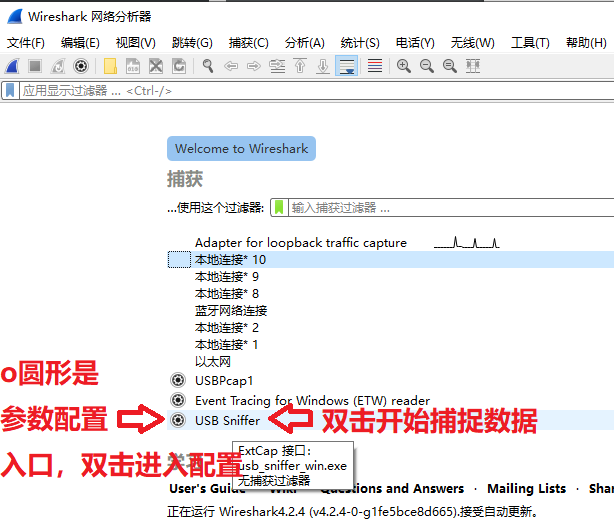Open the 捕获(C) menu
Screen dimensions: 614x522
[x=248, y=43]
